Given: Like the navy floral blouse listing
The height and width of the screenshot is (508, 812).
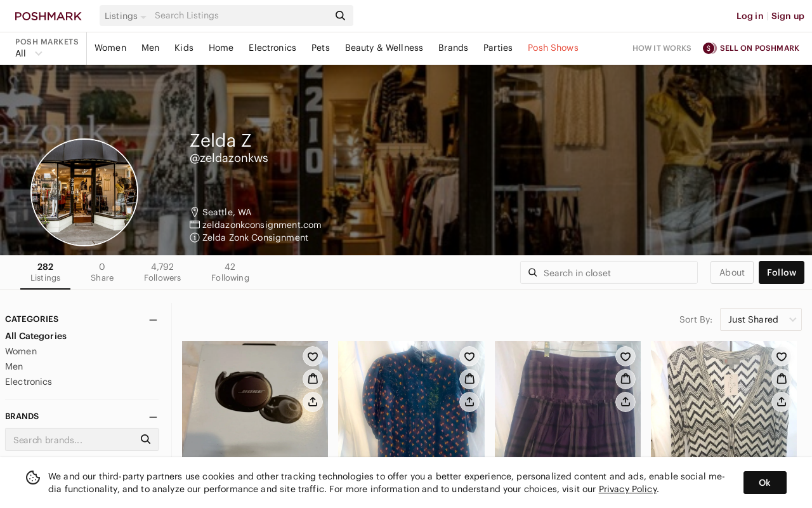Looking at the screenshot, I should 469,357.
